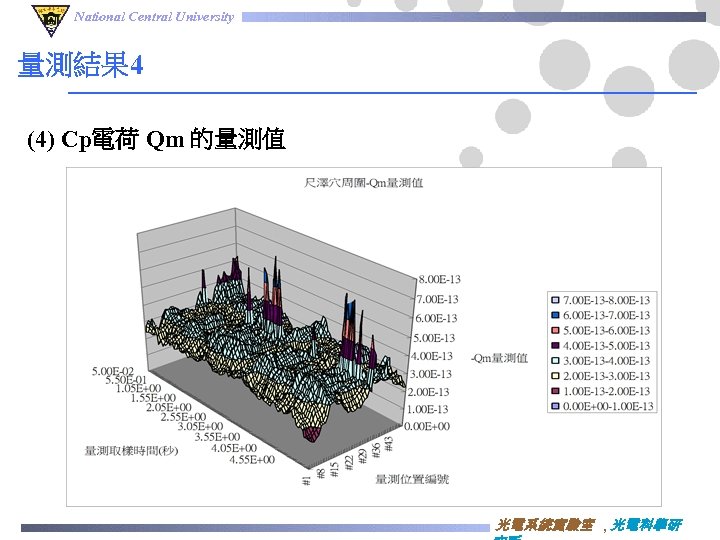Click legend swatch for 5.00E-13-6.00E-13

(x=555, y=331)
